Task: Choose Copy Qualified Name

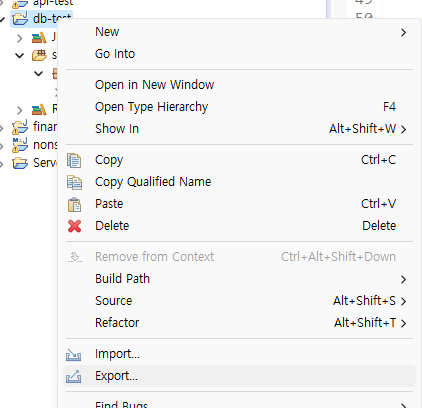Action: [x=239, y=182]
